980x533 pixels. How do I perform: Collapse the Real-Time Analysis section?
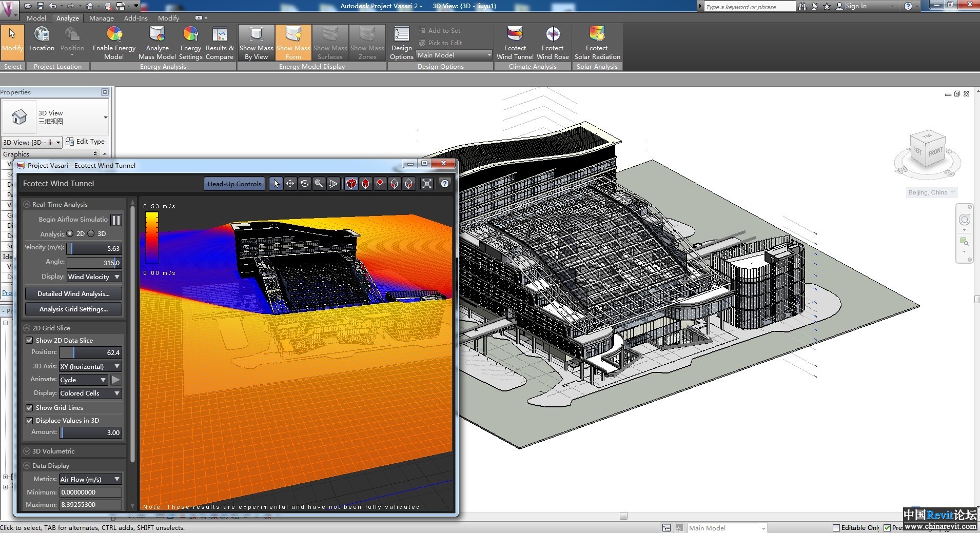27,204
